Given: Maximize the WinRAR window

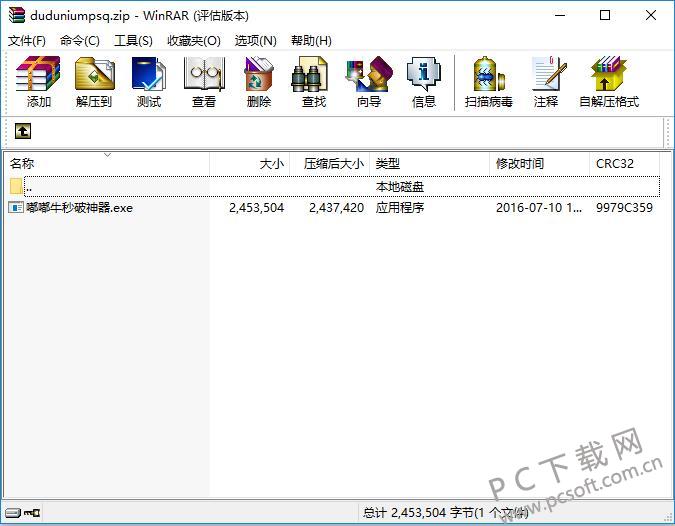Looking at the screenshot, I should (605, 15).
